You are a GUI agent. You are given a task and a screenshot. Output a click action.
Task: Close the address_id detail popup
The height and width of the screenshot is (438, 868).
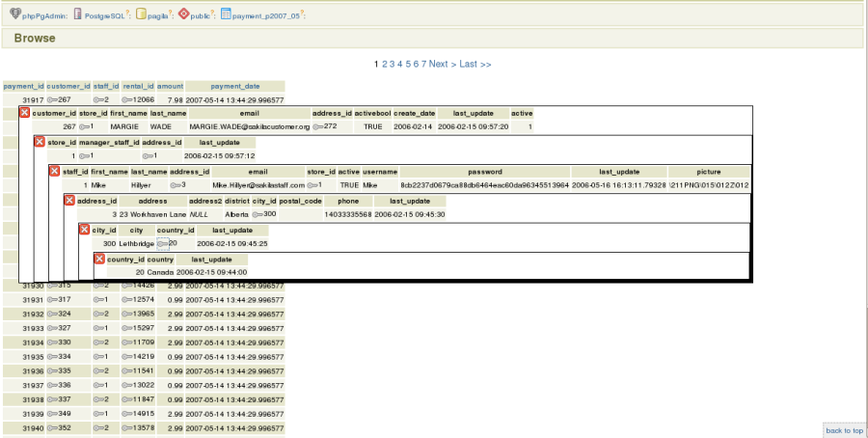69,201
